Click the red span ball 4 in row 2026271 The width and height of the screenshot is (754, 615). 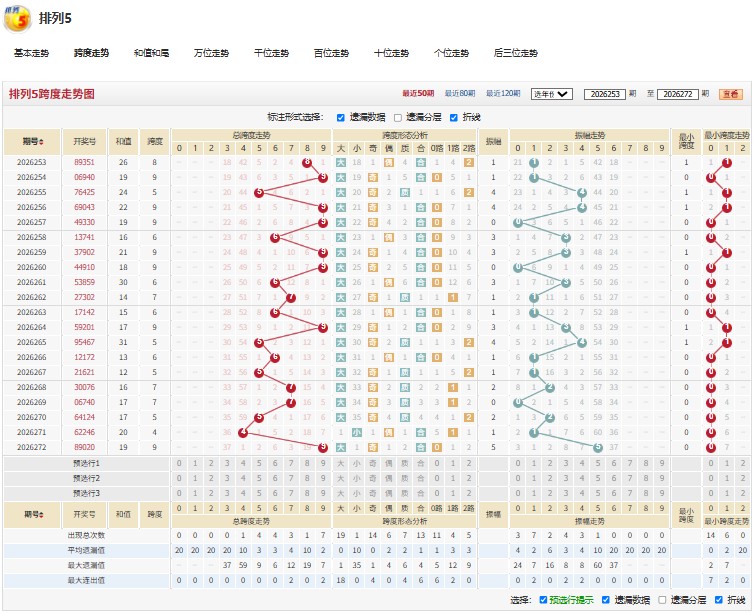[243, 432]
